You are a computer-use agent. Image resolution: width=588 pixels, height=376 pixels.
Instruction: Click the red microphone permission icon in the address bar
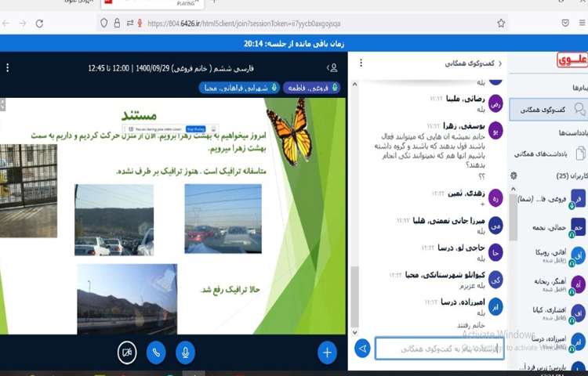coord(140,23)
